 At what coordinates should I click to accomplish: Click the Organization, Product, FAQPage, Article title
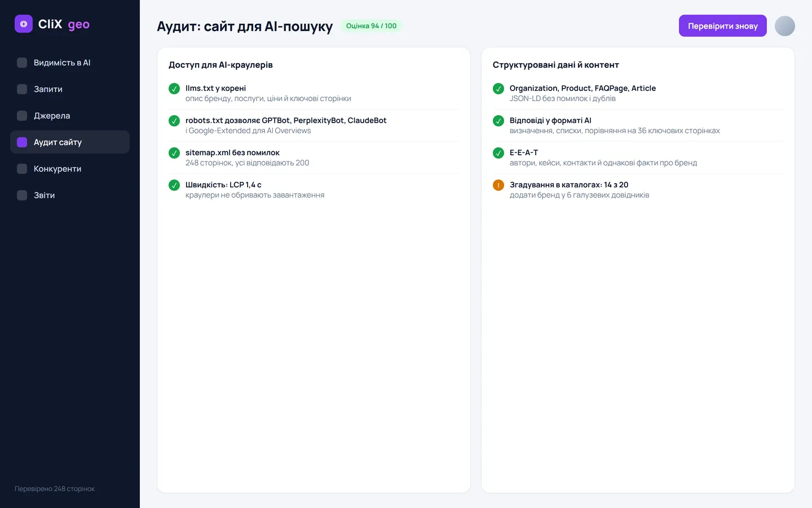coord(582,88)
